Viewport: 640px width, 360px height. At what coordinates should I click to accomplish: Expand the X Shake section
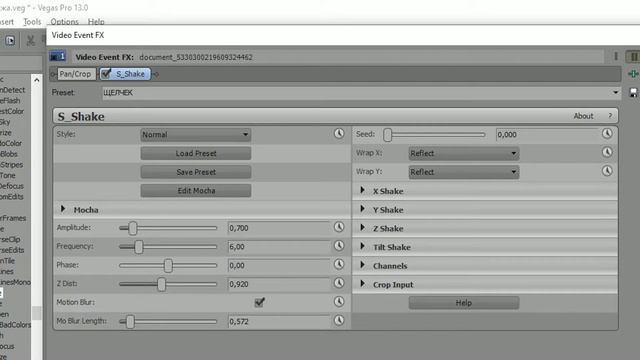coord(362,190)
